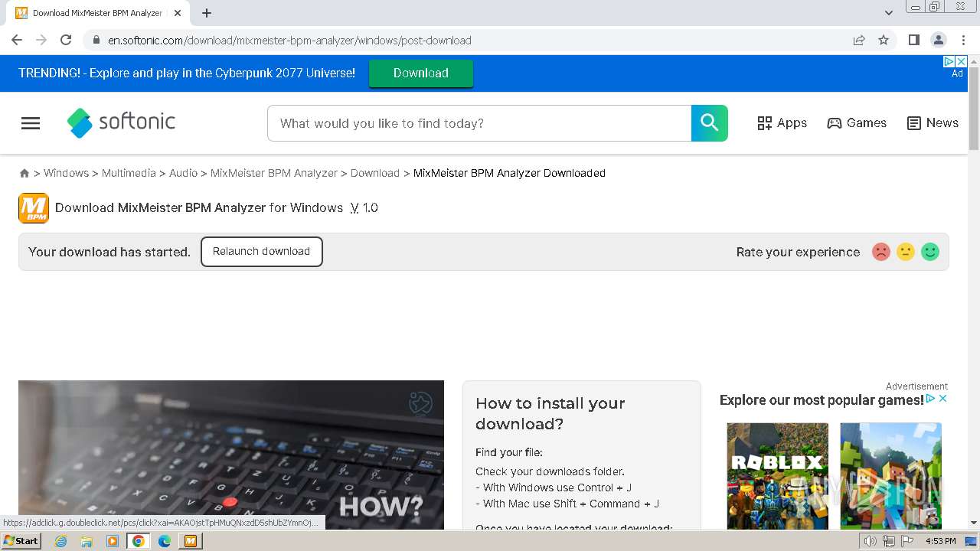980x551 pixels.
Task: Open the browser side panel icon
Action: [x=913, y=40]
